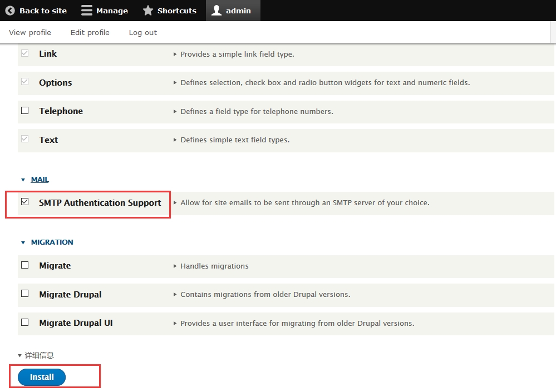This screenshot has height=392, width=556.
Task: Collapse the MIGRATION section
Action: tap(52, 242)
